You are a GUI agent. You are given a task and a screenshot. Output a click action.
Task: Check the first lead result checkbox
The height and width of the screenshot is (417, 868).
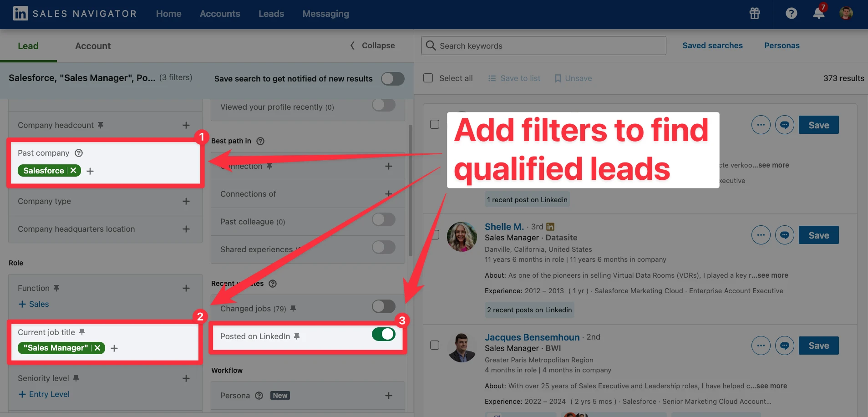click(435, 124)
